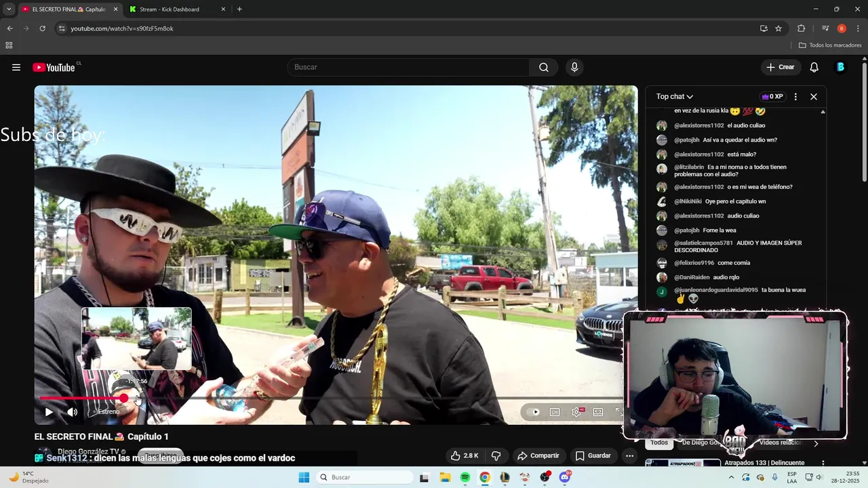Focus the YouTube Buscar search field

pos(408,67)
